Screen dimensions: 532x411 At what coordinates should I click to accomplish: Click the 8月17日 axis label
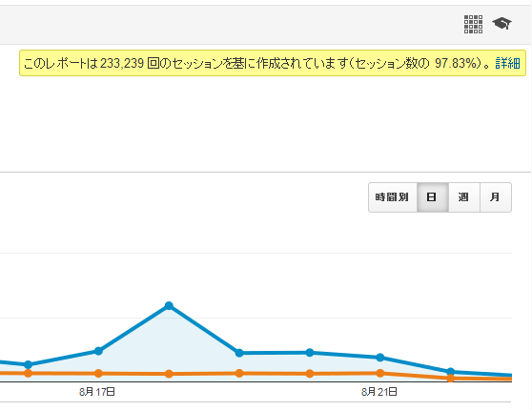(97, 392)
